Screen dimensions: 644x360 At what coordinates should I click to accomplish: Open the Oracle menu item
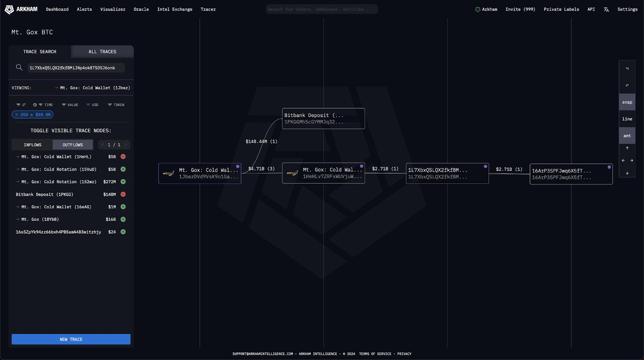click(141, 9)
